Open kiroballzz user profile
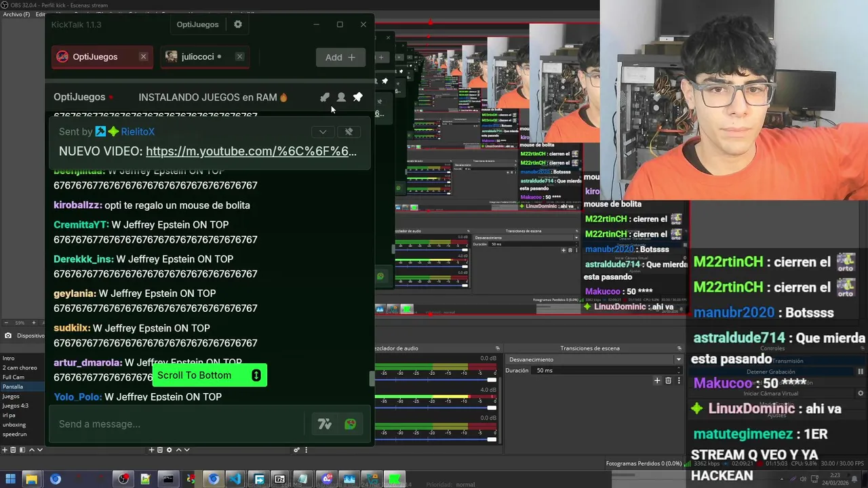Screen dimensions: 868x488 point(77,205)
